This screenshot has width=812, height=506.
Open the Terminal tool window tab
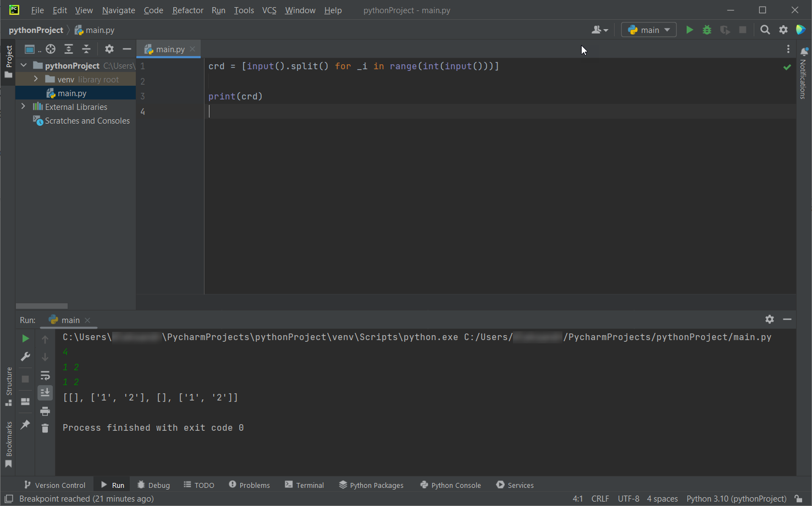(x=305, y=485)
